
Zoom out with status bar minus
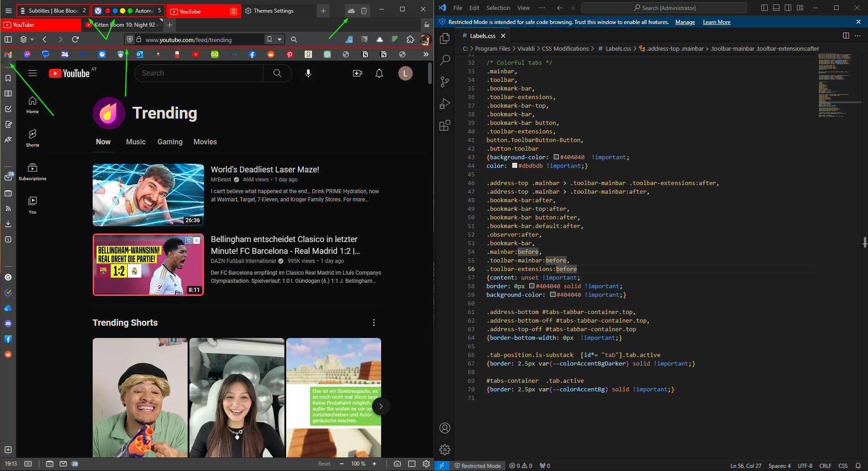click(x=342, y=464)
